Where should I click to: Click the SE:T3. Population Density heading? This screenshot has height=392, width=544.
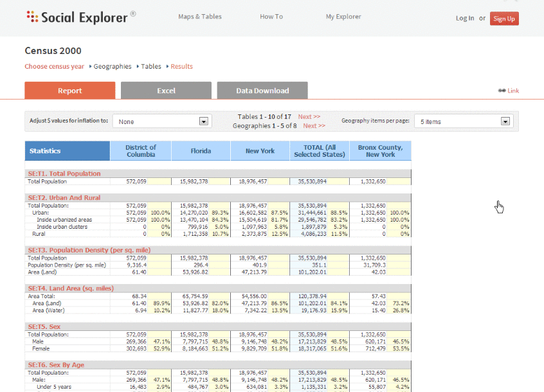click(89, 250)
